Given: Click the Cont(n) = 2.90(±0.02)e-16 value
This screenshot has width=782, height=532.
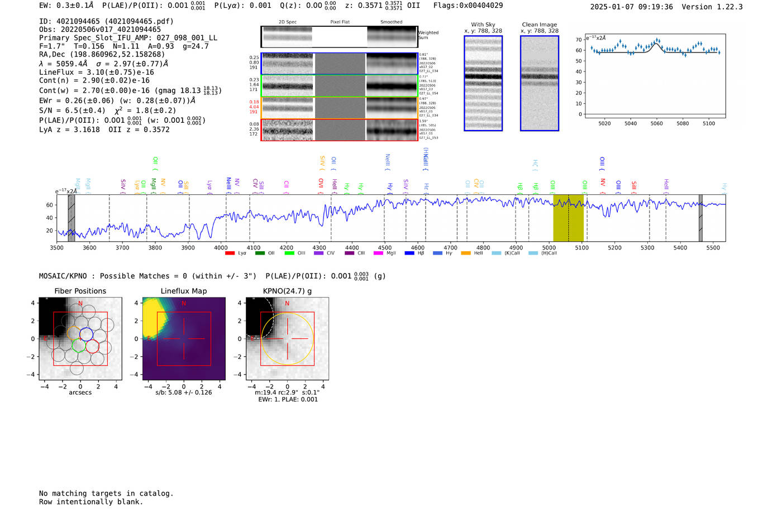Looking at the screenshot, I should [94, 80].
